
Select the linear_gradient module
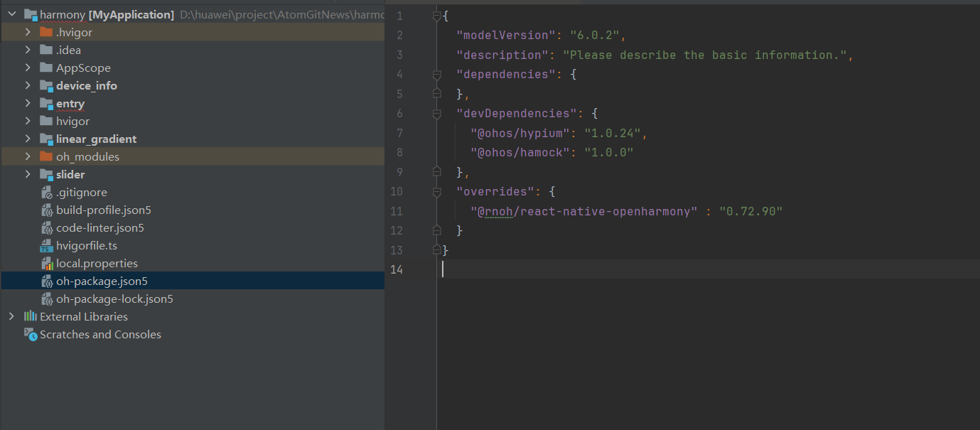point(96,139)
